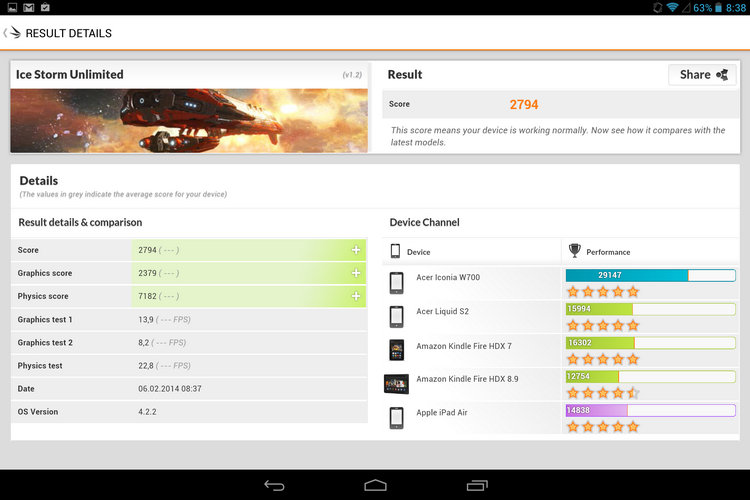This screenshot has width=750, height=500.
Task: Select the Acer Iconia W700 device icon
Action: [397, 283]
